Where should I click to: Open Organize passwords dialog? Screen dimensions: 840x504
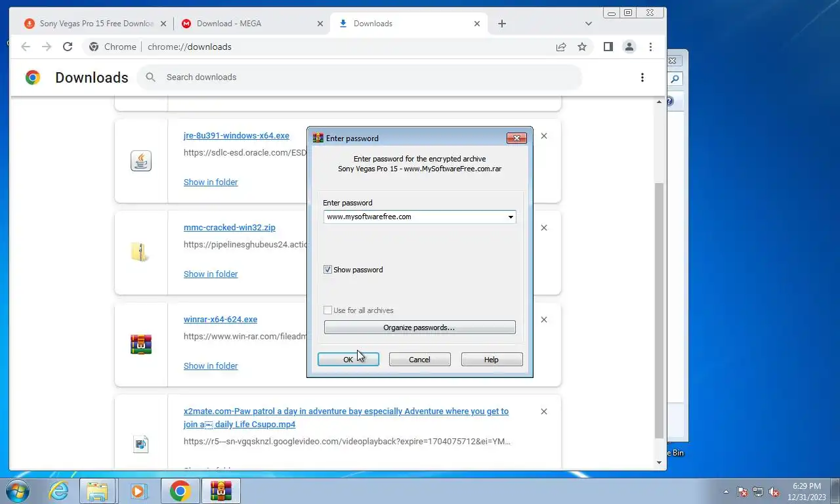(419, 327)
